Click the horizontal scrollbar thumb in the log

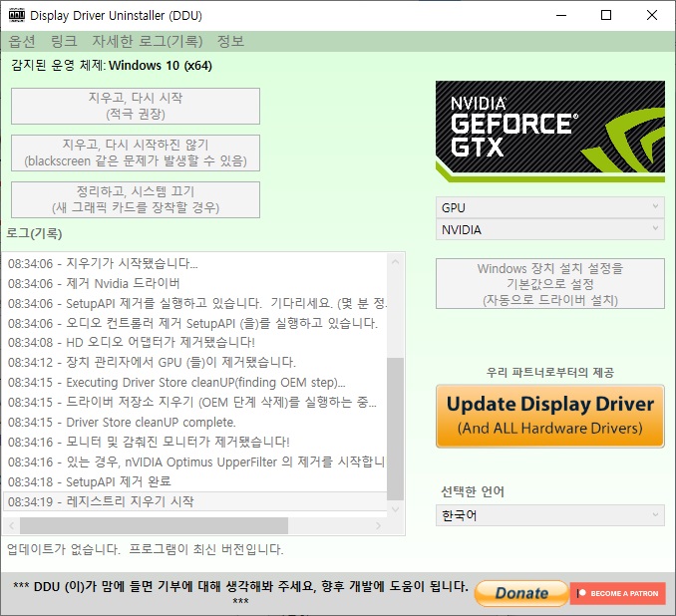pyautogui.click(x=154, y=526)
